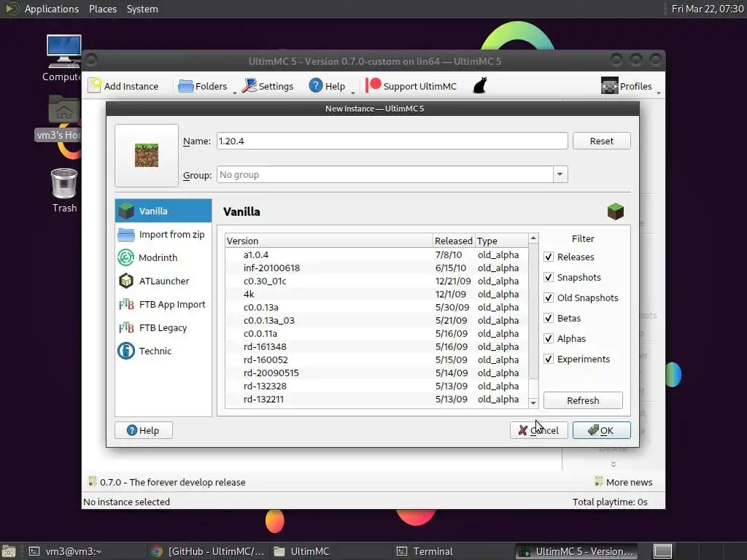Viewport: 747px width, 560px height.
Task: Click the black cat icon
Action: 480,86
